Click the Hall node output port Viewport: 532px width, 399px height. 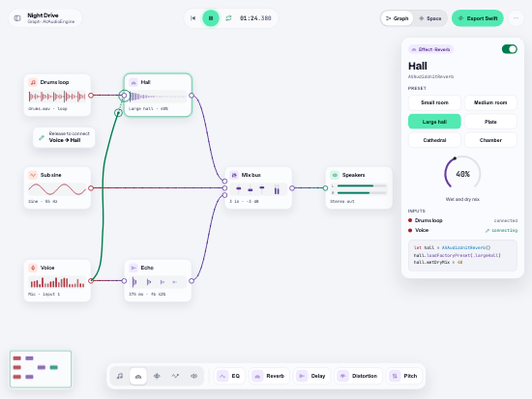(192, 96)
